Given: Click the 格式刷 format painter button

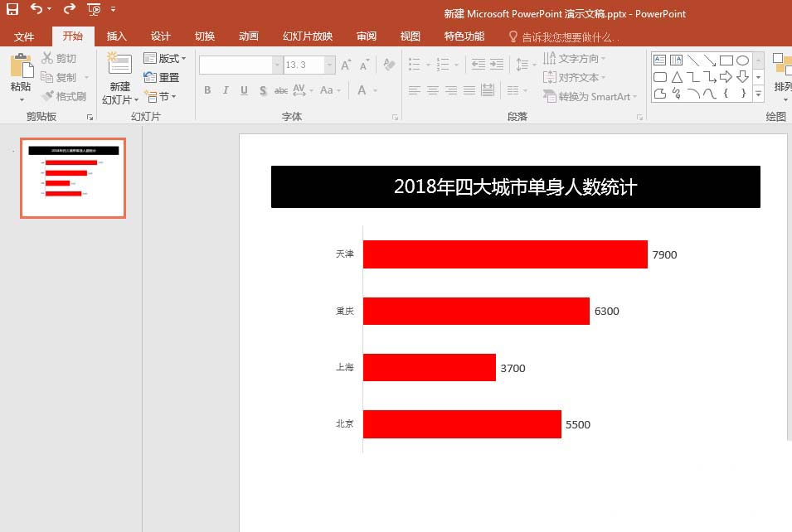Looking at the screenshot, I should point(64,96).
